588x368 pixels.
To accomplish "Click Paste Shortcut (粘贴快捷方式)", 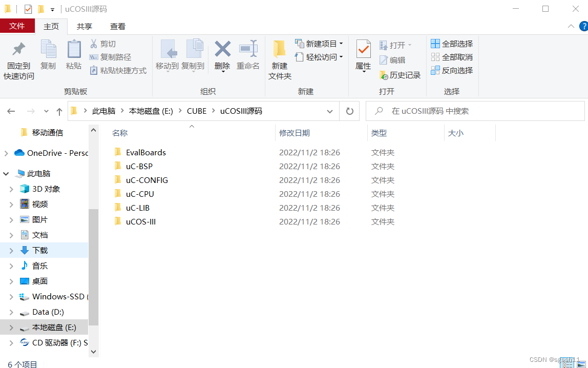I will click(118, 71).
